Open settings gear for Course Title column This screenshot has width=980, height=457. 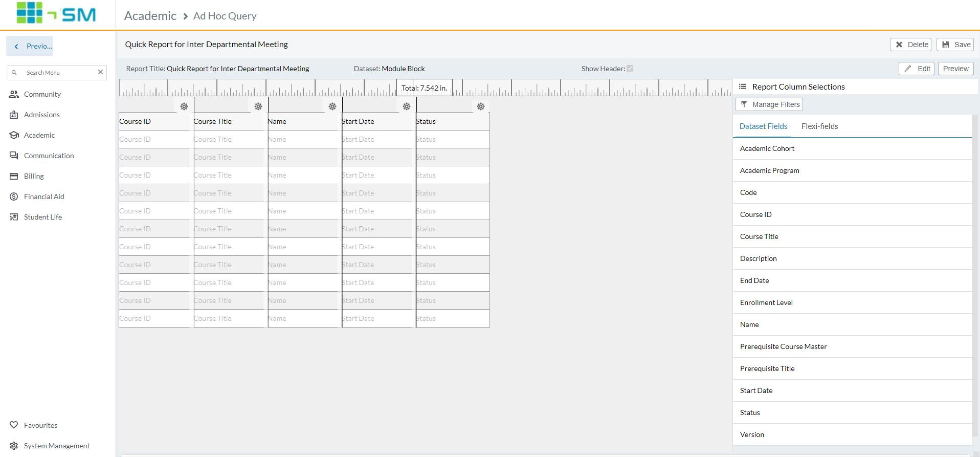(x=258, y=106)
